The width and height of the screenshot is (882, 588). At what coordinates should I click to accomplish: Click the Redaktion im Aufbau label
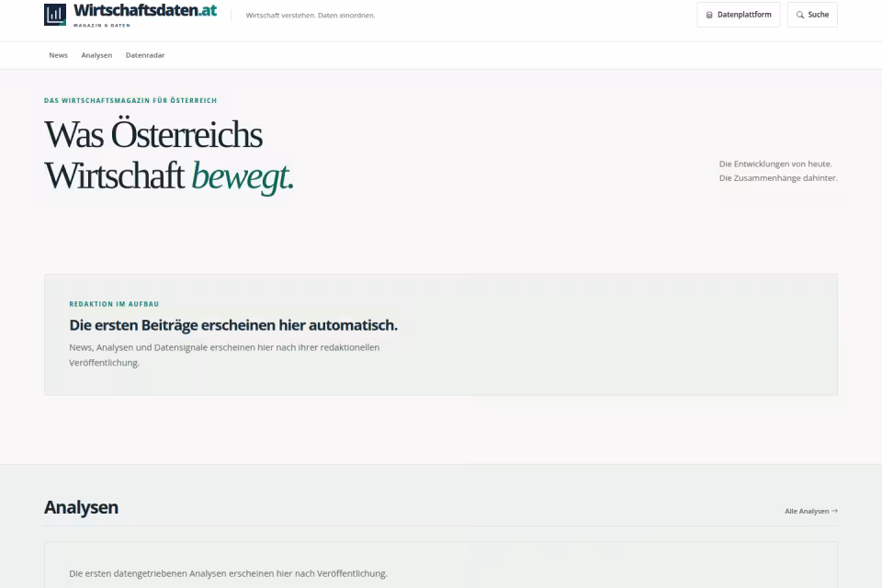pyautogui.click(x=114, y=304)
